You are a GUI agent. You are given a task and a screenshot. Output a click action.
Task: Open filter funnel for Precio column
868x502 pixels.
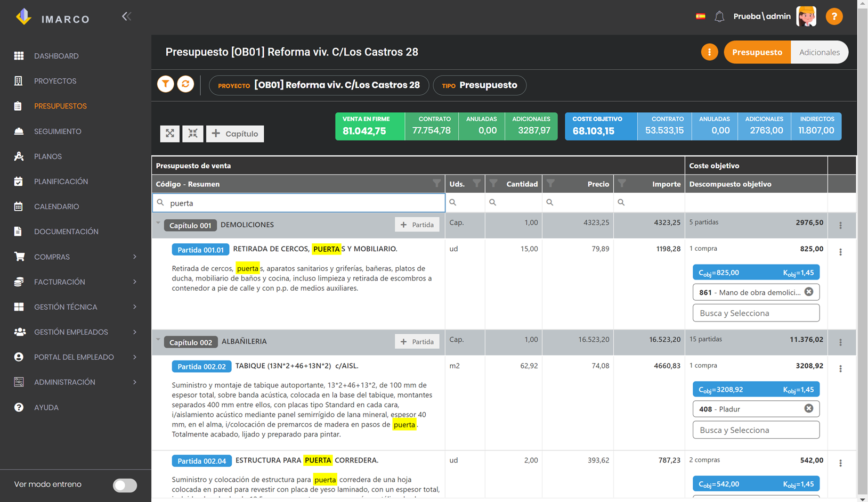point(550,184)
